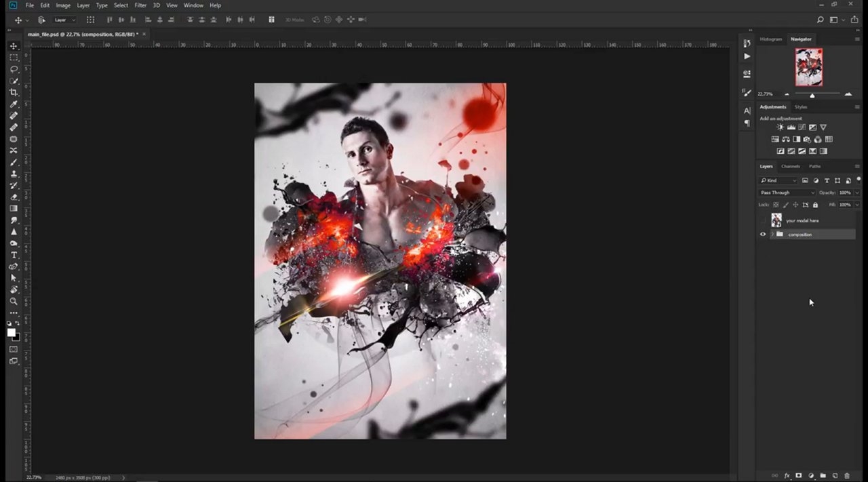The width and height of the screenshot is (868, 482).
Task: Toggle lock position
Action: (795, 205)
